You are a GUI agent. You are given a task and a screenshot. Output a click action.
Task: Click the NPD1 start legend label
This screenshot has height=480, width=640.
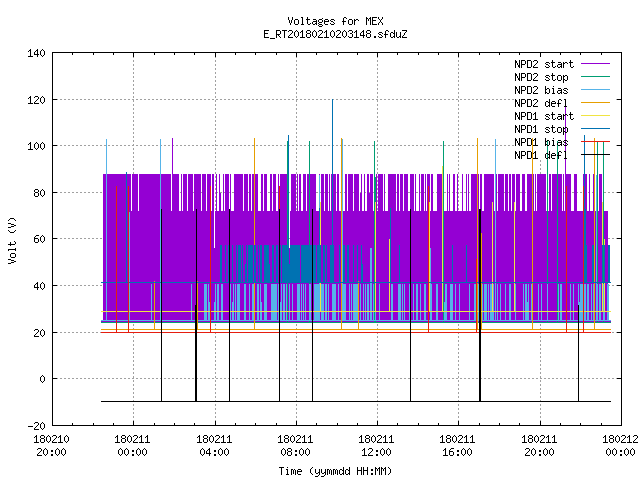click(x=544, y=116)
